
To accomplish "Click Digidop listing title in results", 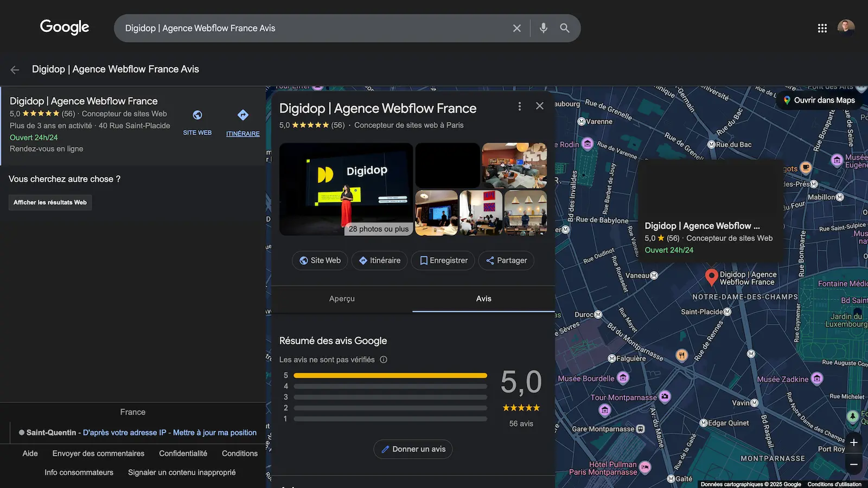I will pos(84,101).
